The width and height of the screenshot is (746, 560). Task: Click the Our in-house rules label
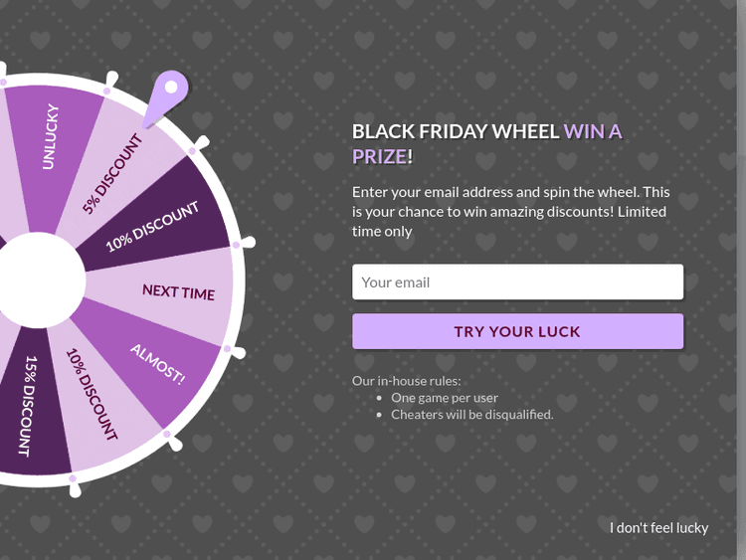tap(406, 380)
